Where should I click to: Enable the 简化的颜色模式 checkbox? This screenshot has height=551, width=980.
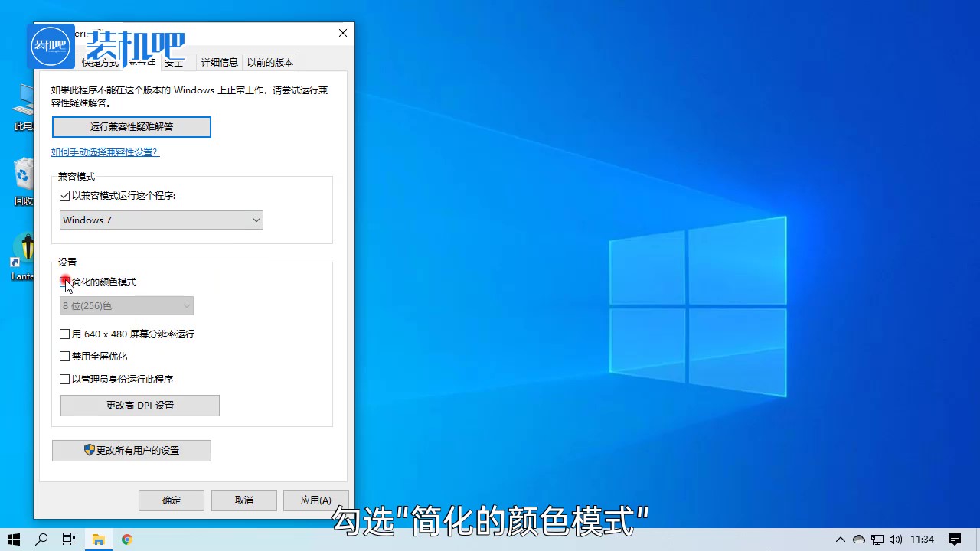coord(65,282)
